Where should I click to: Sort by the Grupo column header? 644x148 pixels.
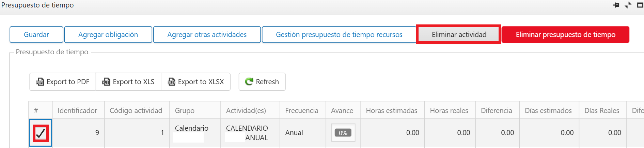[185, 111]
